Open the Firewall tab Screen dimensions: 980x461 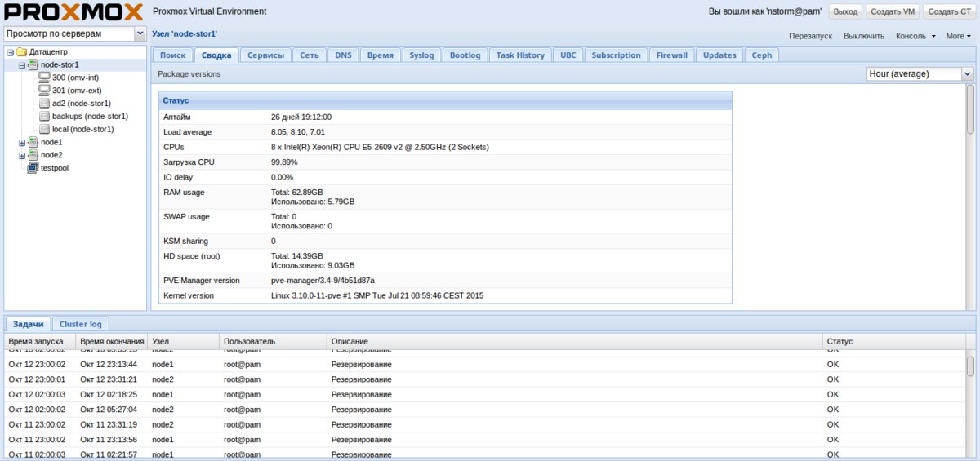point(672,55)
